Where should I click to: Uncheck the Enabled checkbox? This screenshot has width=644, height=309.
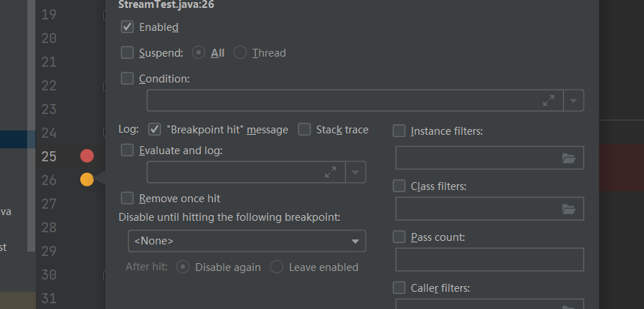pyautogui.click(x=128, y=27)
